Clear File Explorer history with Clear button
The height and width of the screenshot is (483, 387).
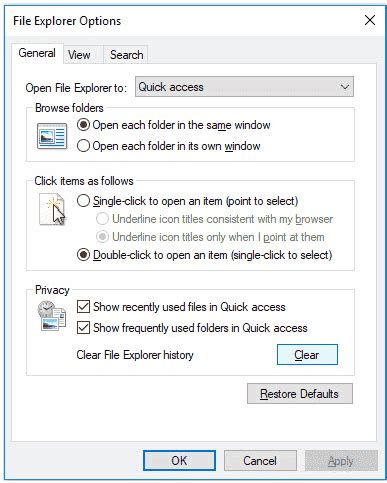(307, 355)
